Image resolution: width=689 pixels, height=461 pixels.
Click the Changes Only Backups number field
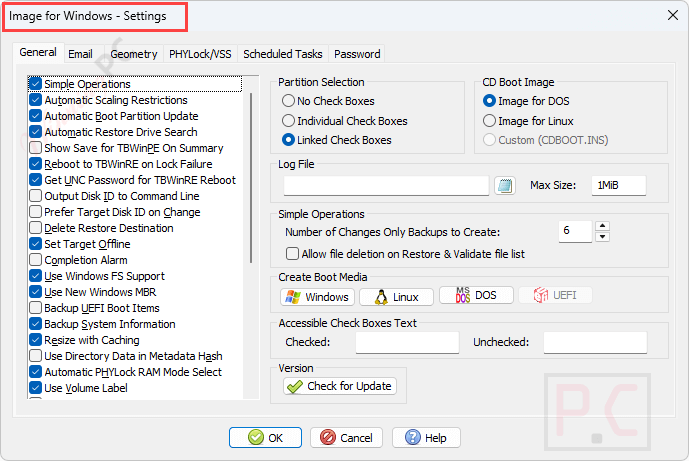click(575, 231)
